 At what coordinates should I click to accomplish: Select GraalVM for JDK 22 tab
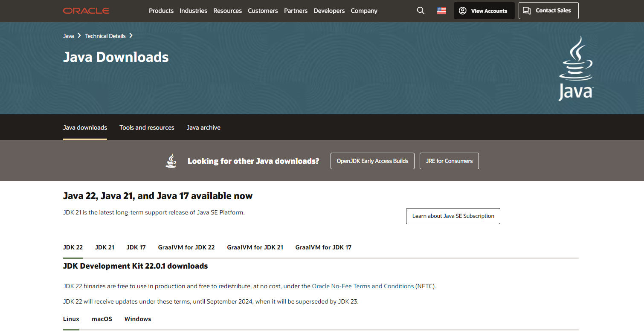click(186, 247)
